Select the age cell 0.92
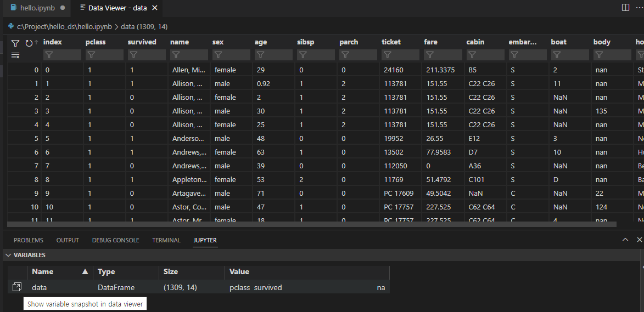Image resolution: width=644 pixels, height=312 pixels. click(x=273, y=84)
